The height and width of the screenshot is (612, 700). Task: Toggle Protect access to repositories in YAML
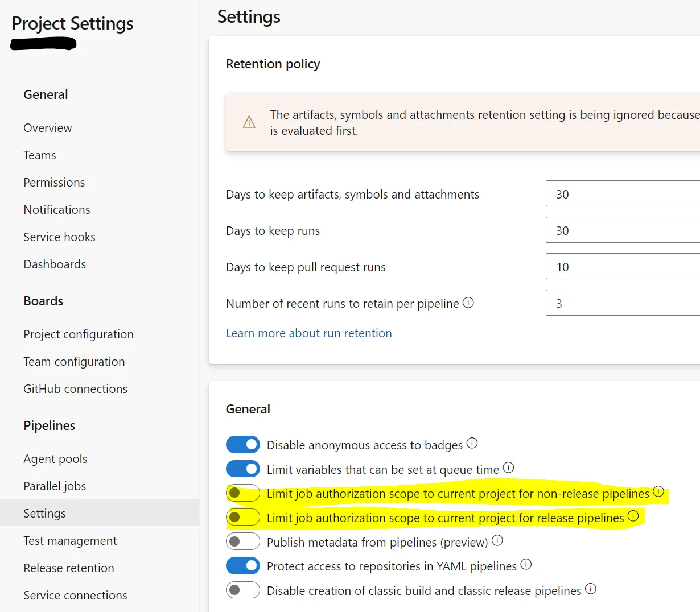(243, 566)
